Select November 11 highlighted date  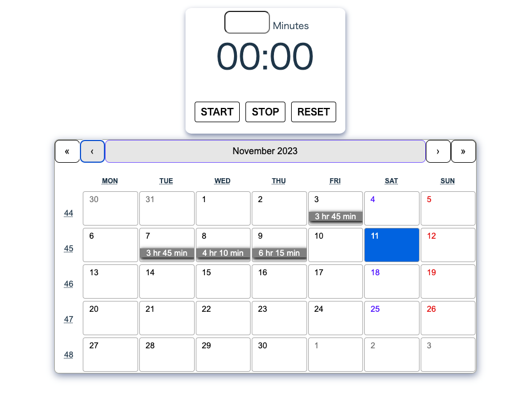coord(392,245)
